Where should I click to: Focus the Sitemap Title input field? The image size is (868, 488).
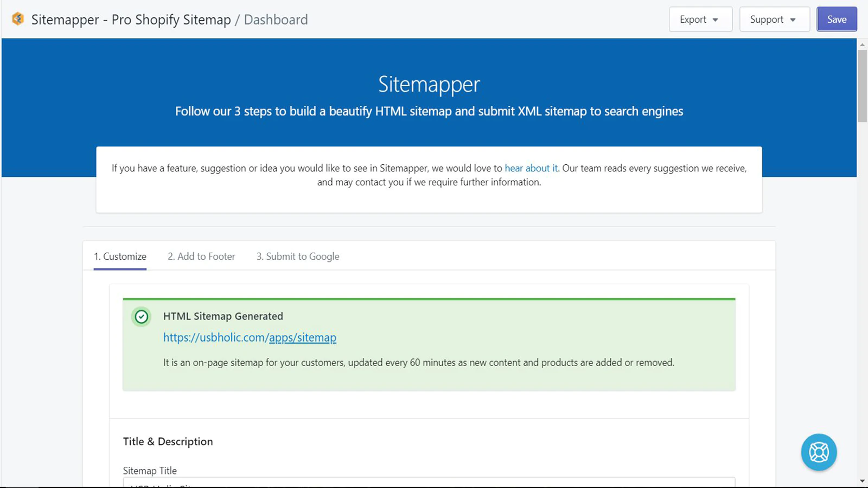pyautogui.click(x=429, y=482)
